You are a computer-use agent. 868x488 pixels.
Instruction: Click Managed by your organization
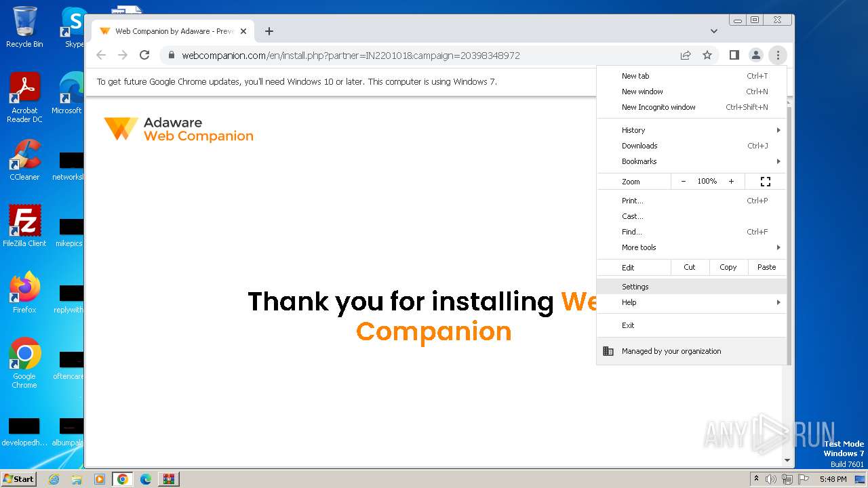(x=692, y=351)
